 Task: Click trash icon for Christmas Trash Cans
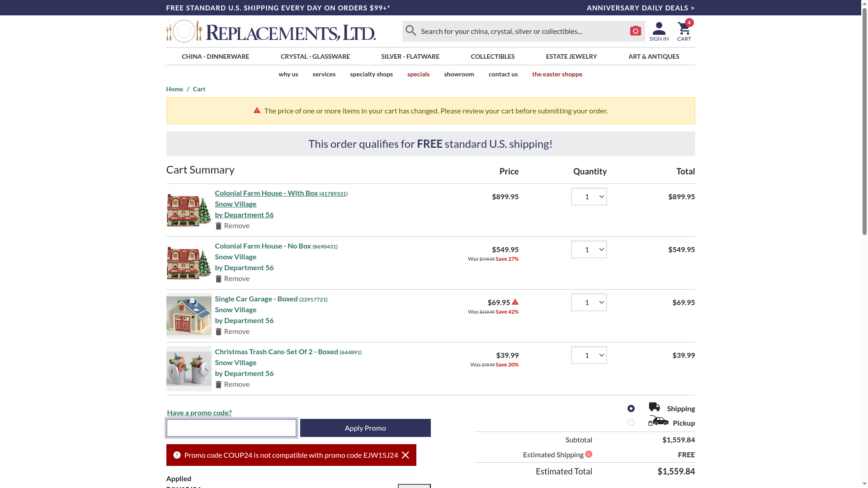(218, 385)
